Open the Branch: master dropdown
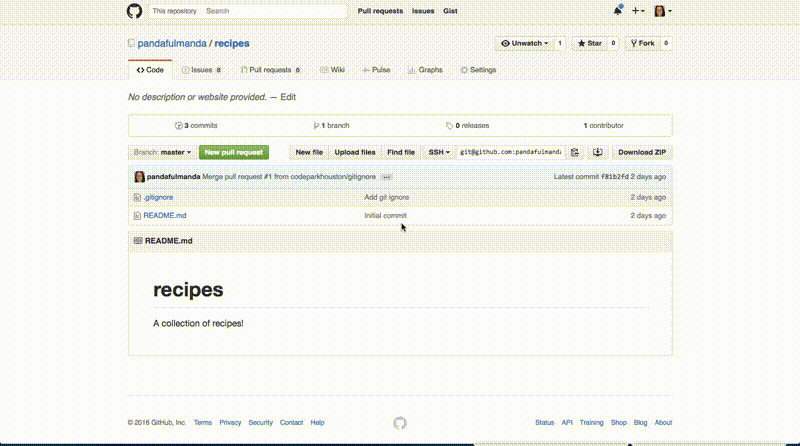This screenshot has height=446, width=800. (x=162, y=152)
